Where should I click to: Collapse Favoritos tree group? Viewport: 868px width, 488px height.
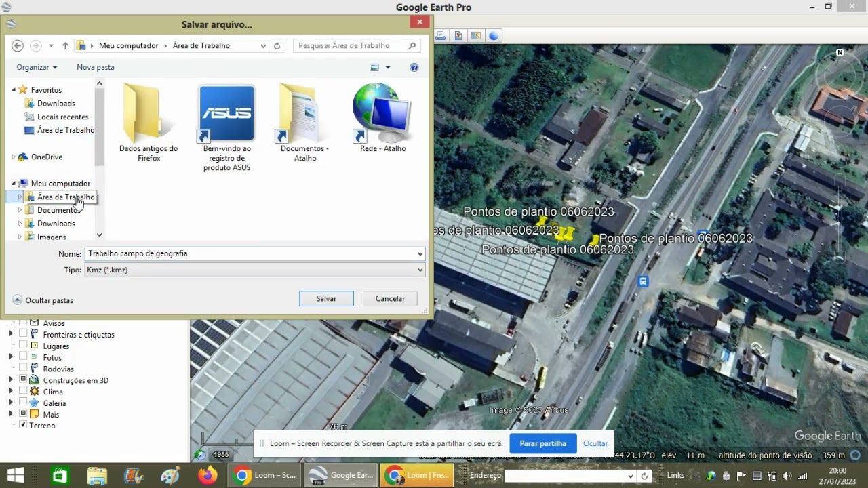[x=13, y=89]
